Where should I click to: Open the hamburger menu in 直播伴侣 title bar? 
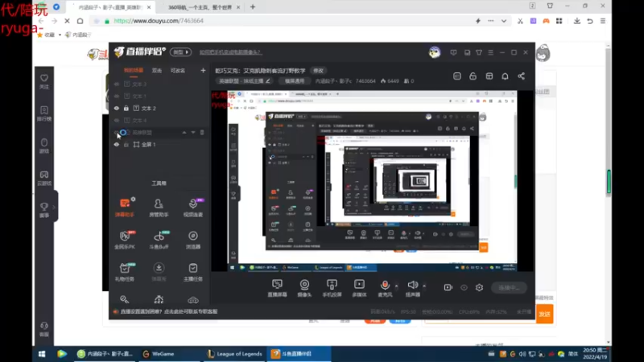tap(490, 52)
